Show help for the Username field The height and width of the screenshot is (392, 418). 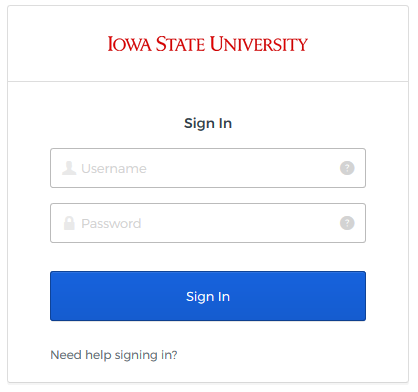click(347, 168)
